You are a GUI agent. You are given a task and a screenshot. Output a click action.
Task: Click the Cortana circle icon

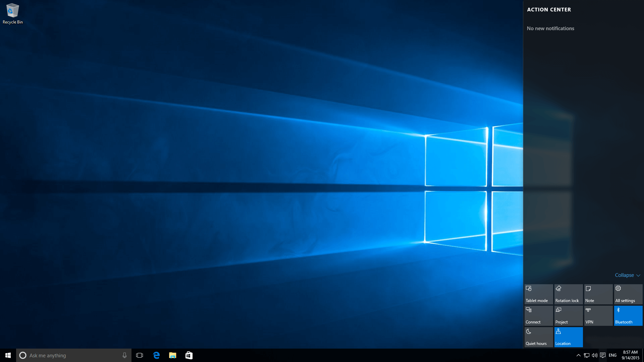[23, 355]
